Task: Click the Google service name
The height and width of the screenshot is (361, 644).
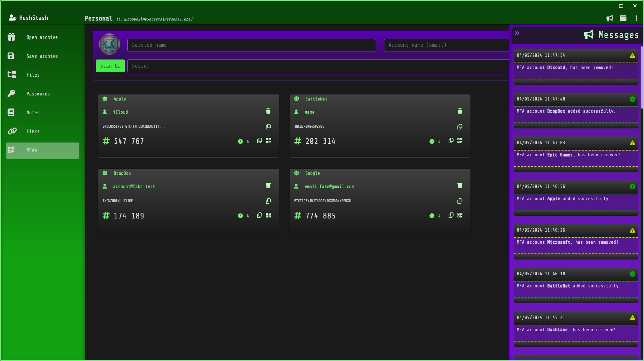Action: coord(312,173)
